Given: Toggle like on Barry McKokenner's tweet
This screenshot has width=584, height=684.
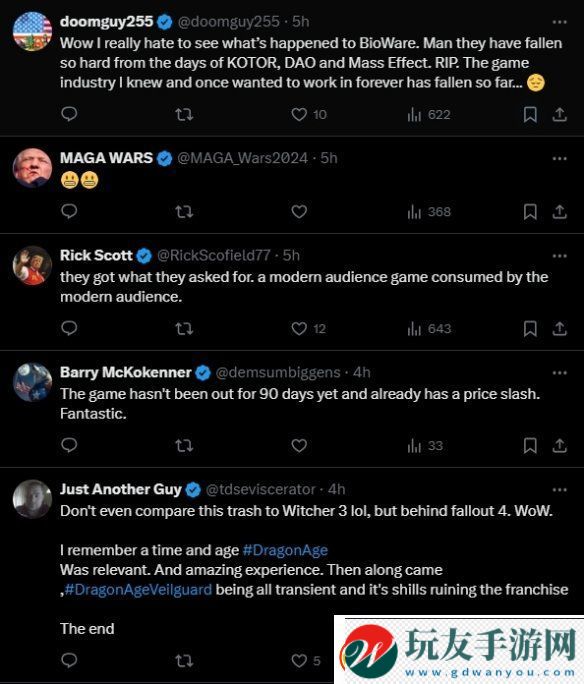Looking at the screenshot, I should click(x=299, y=445).
